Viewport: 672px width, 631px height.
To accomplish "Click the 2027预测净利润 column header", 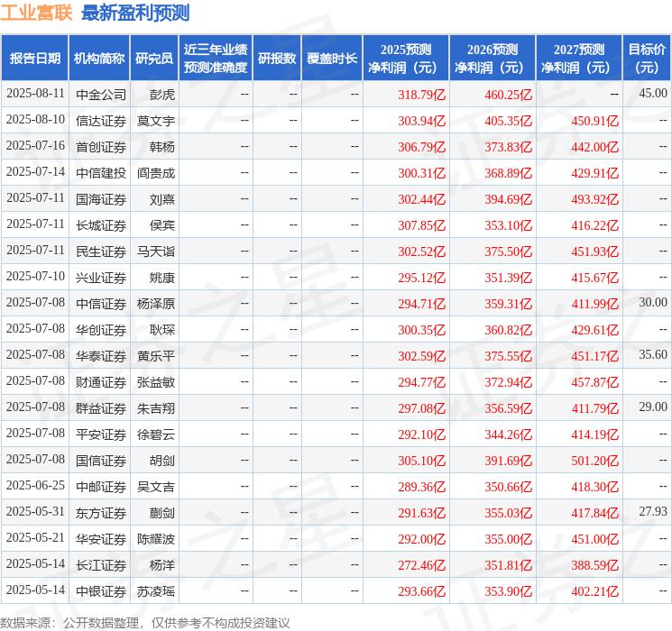I will tap(579, 59).
